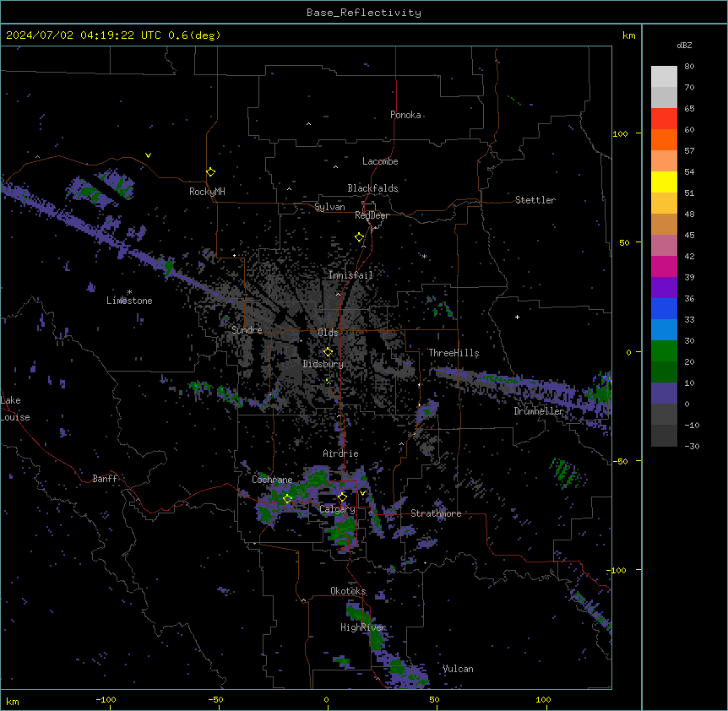Click the dBZ legend heading
The height and width of the screenshot is (711, 728).
(x=684, y=45)
